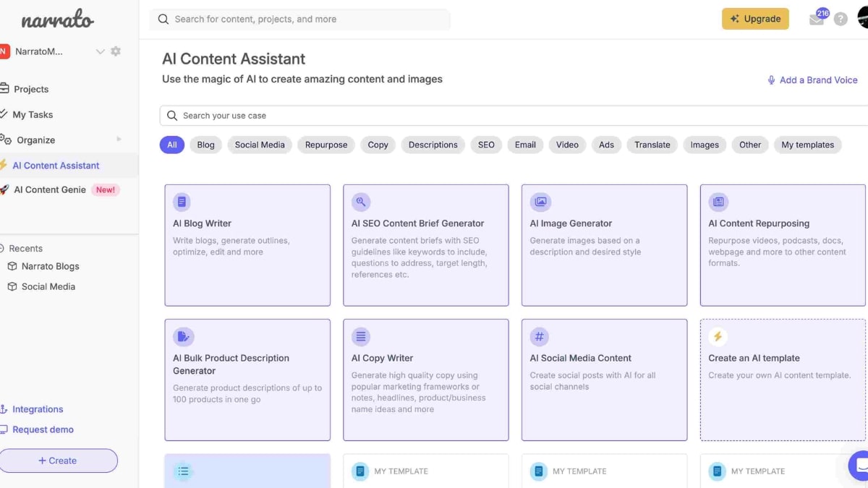Expand the NarratoM workspace dropdown chevron
This screenshot has width=868, height=488.
101,51
